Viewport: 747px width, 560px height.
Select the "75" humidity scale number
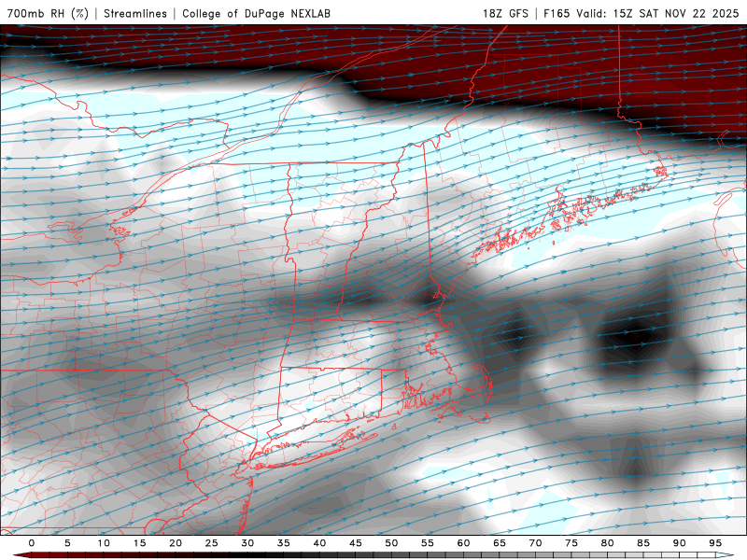coord(571,543)
